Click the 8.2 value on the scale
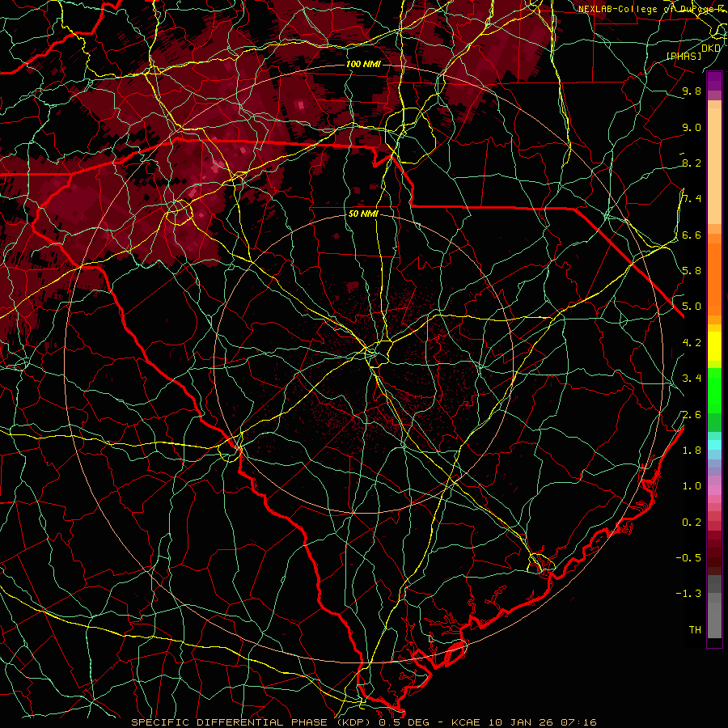Viewport: 728px width, 728px height. pyautogui.click(x=692, y=163)
